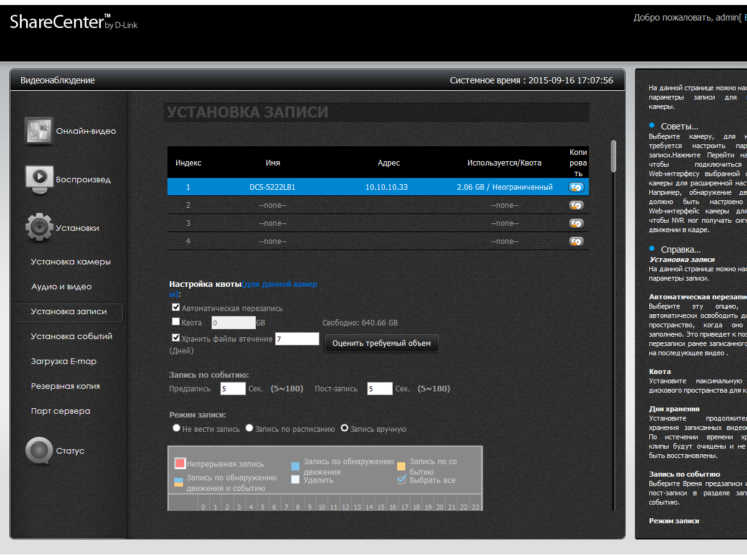This screenshot has height=560, width=747.
Task: Select Непрерывная запись red swatch
Action: click(180, 463)
